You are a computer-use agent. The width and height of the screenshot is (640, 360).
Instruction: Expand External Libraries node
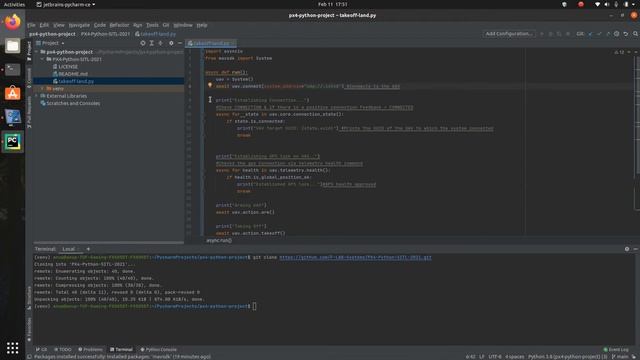coord(37,96)
